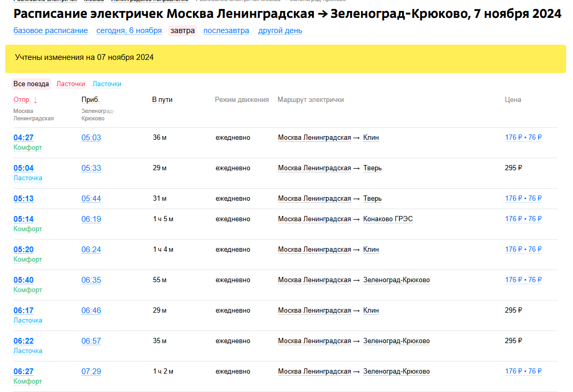
Task: Click ticket price for the 04:27 train
Action: point(523,138)
